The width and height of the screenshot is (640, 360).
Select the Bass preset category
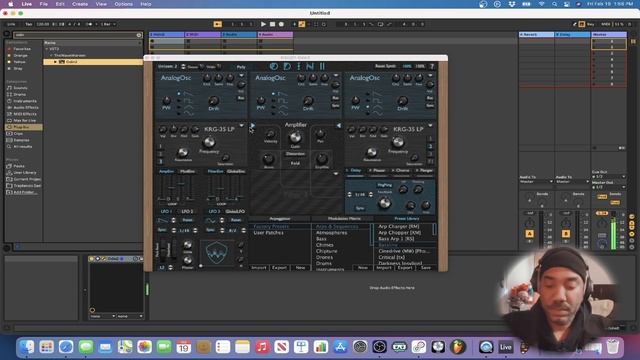point(321,239)
